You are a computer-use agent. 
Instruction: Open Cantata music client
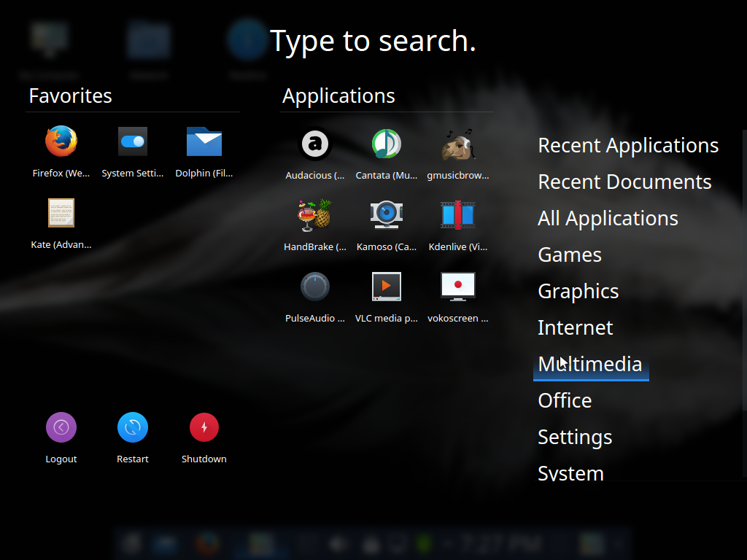coord(387,144)
